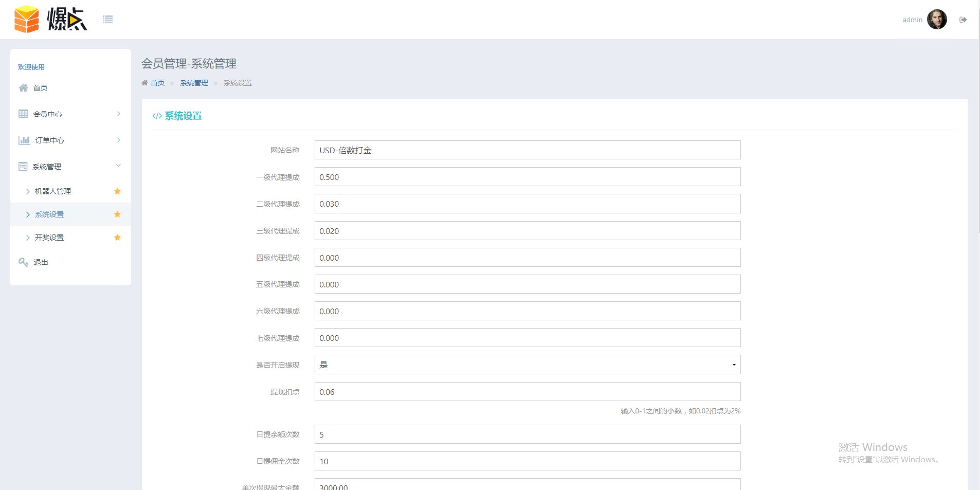The height and width of the screenshot is (490, 980).
Task: Click the 首页 home icon in sidebar
Action: pyautogui.click(x=23, y=88)
